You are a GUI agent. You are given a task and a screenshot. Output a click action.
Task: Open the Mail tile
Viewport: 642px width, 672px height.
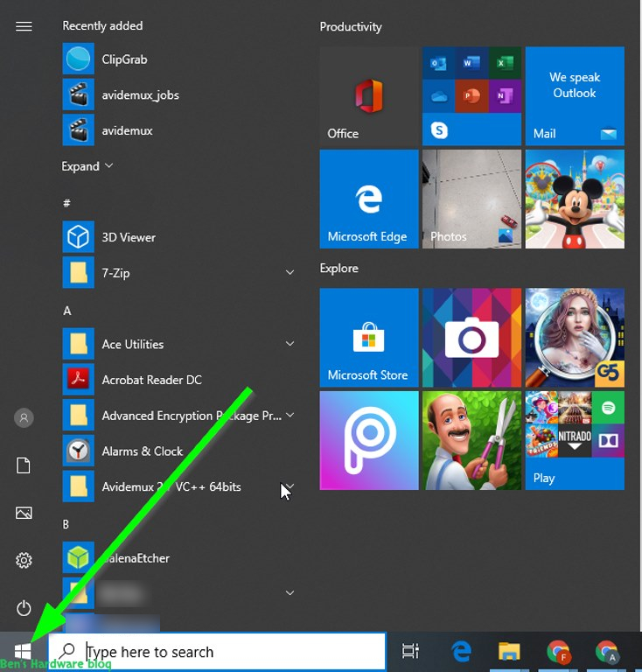click(x=575, y=96)
